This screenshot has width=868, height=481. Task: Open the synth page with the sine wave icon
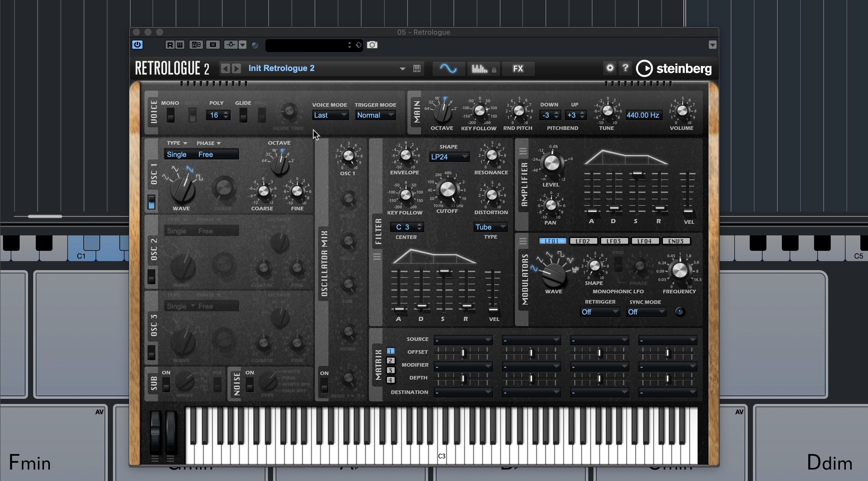tap(448, 68)
